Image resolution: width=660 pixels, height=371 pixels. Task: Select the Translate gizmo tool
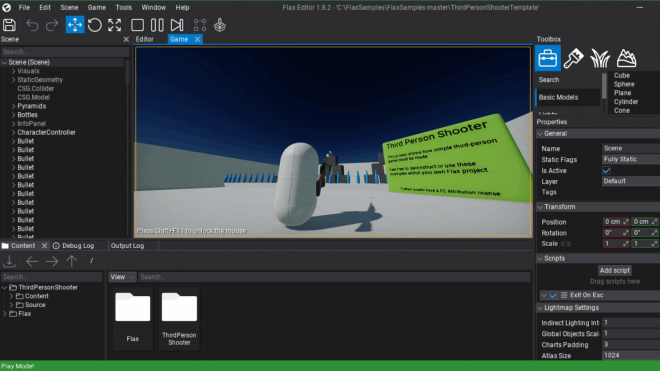point(75,25)
